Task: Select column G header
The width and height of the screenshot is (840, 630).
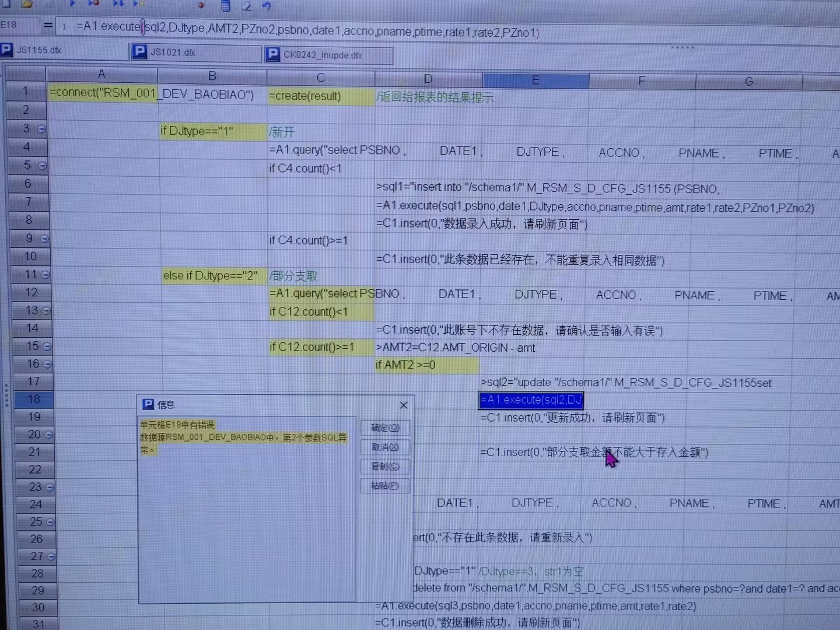Action: tap(749, 82)
